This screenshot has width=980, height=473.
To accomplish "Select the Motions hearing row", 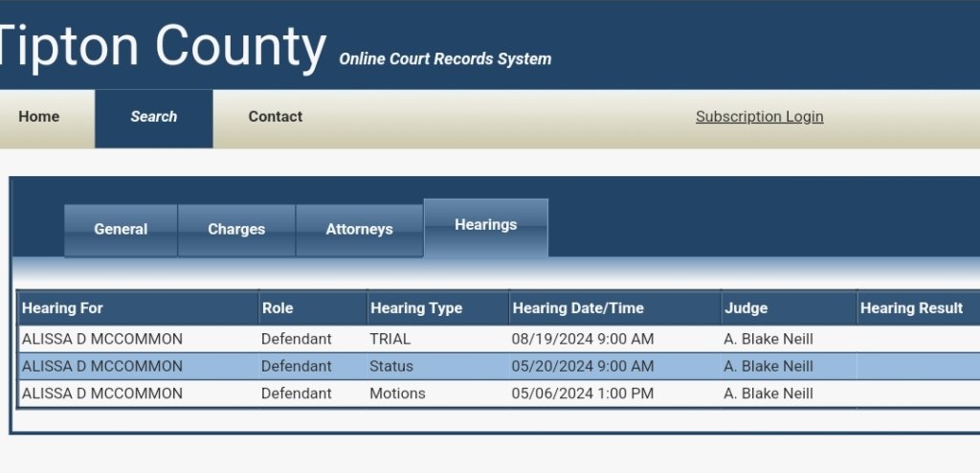I will 397,394.
